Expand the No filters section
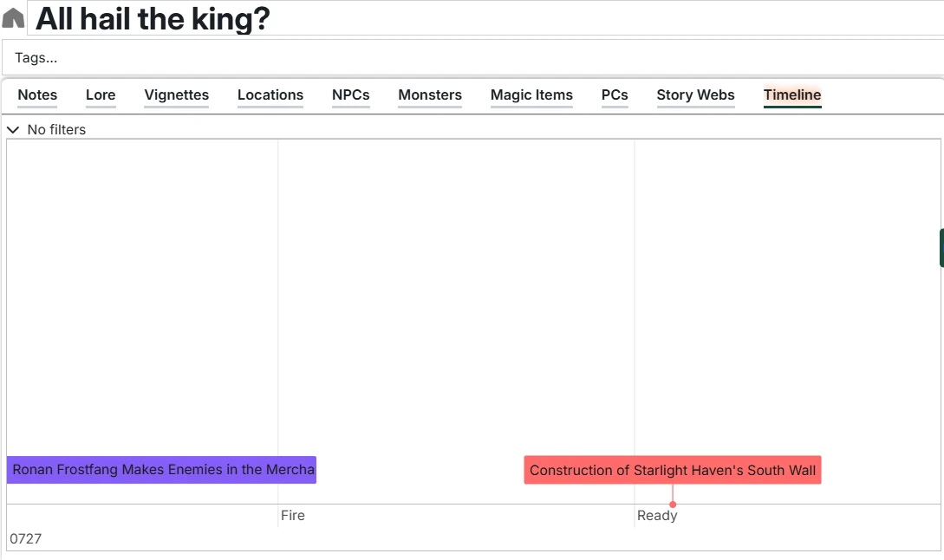This screenshot has height=560, width=944. 56,129
